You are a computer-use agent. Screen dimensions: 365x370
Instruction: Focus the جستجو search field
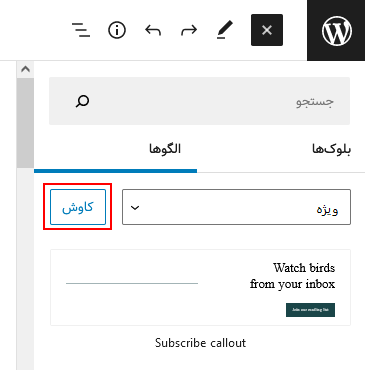(200, 101)
